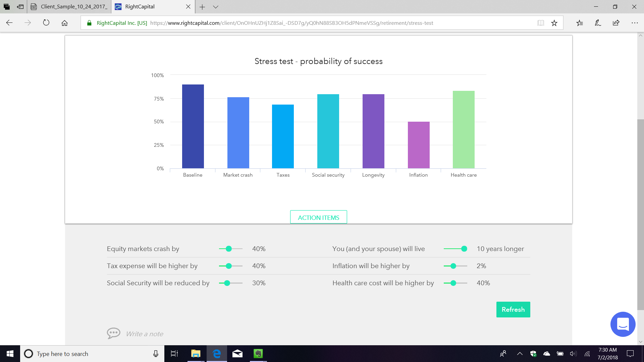Open browser Settings and more menu
Screen dimensions: 644x362
tap(634, 23)
